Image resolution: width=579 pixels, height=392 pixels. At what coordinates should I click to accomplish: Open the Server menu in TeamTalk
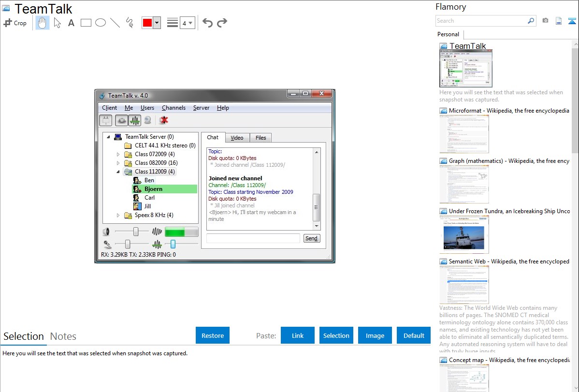click(201, 108)
